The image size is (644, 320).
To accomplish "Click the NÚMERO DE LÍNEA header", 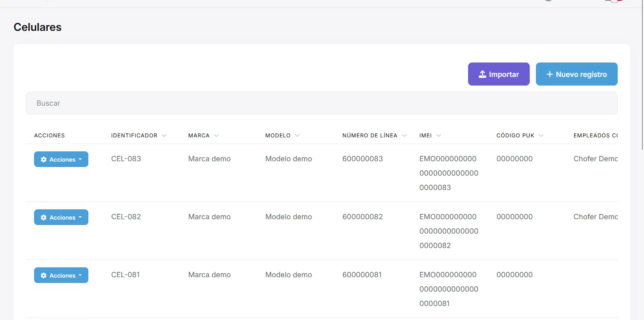I will 370,135.
